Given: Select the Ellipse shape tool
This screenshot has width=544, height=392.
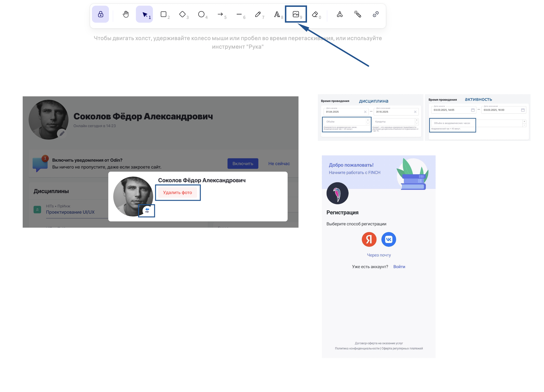Looking at the screenshot, I should tap(201, 14).
